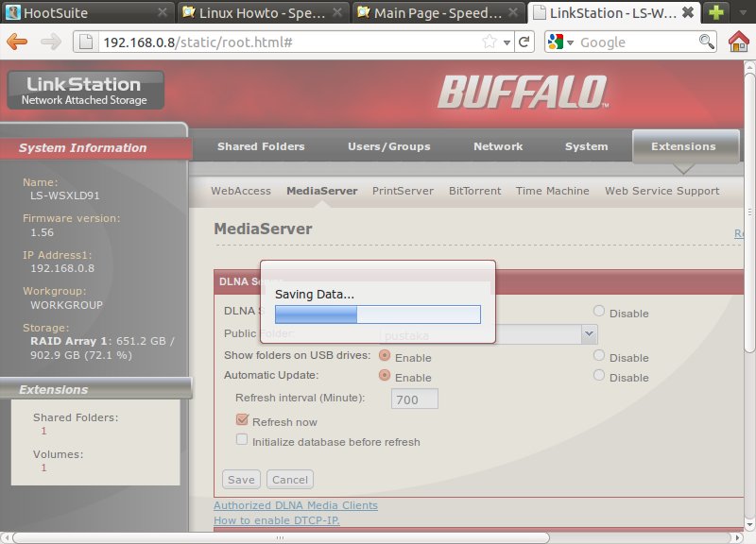
Task: Enable Automatic Update
Action: point(385,375)
